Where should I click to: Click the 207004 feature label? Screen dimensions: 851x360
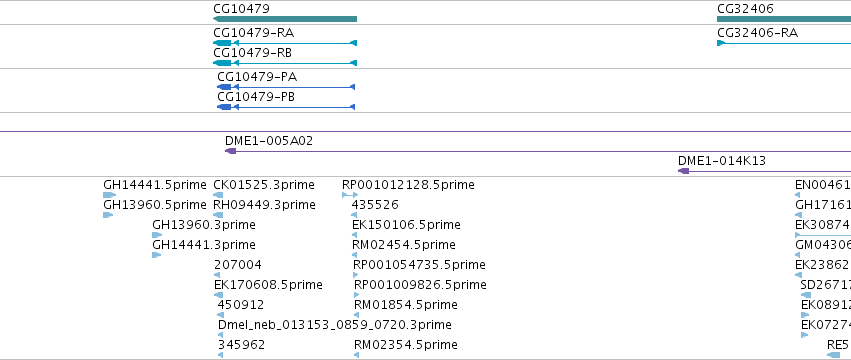[238, 265]
